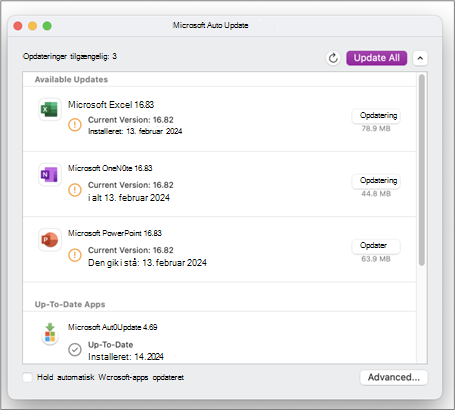Image resolution: width=455 pixels, height=410 pixels.
Task: Click the Microsoft Excel app icon
Action: pos(49,109)
